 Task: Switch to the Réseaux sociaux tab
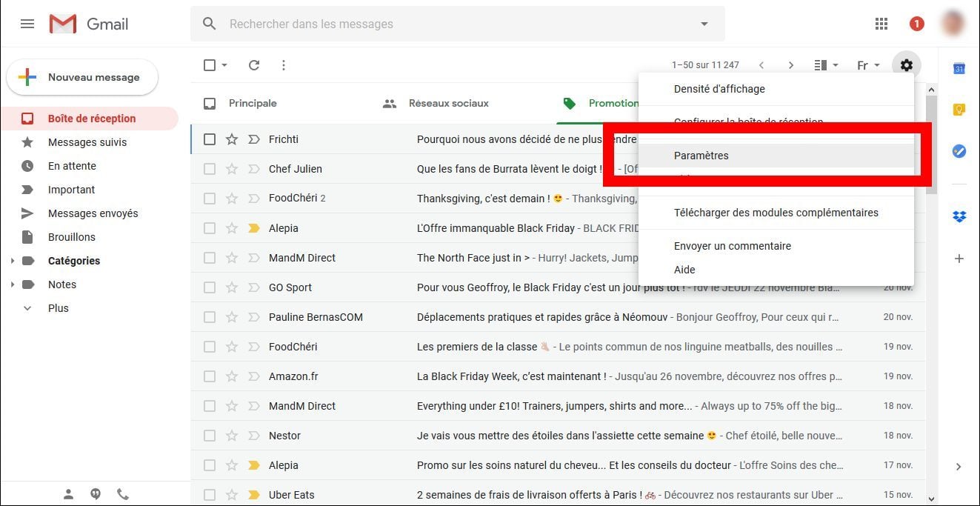pos(447,103)
